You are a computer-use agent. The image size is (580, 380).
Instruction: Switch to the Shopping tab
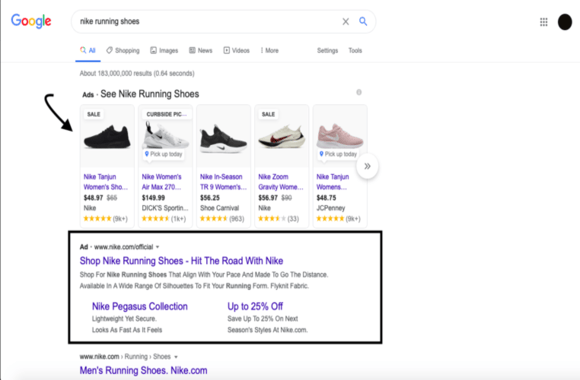pos(123,50)
